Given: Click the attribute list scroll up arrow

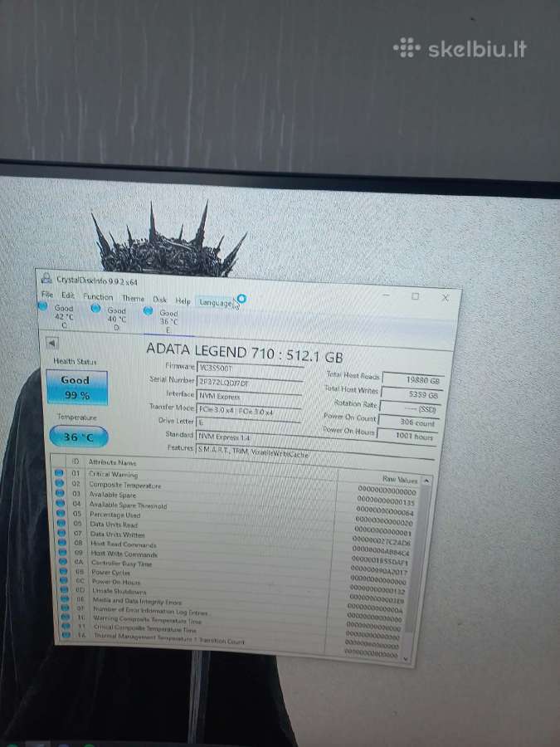Looking at the screenshot, I should click(426, 481).
